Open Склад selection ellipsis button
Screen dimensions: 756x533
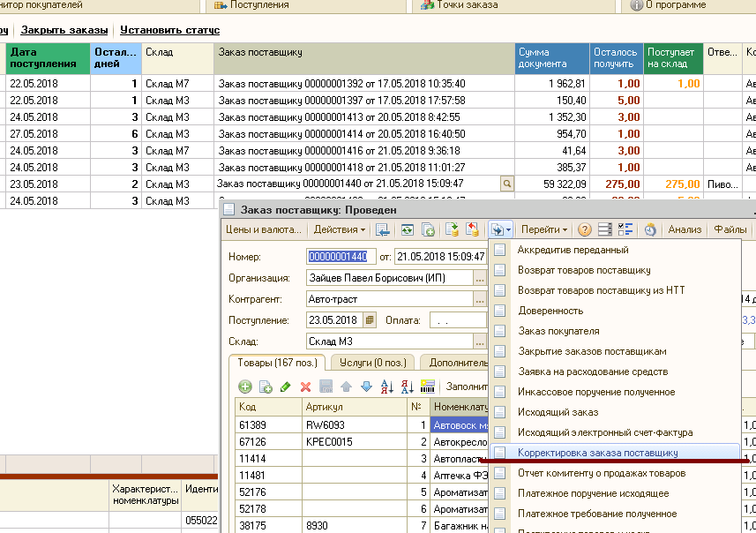479,342
